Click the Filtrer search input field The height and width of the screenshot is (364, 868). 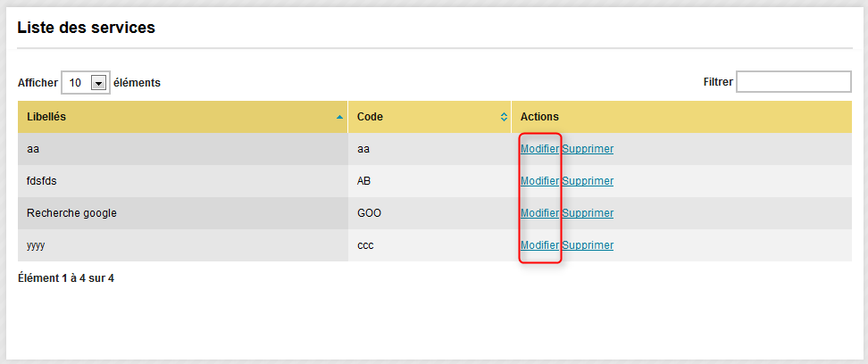[794, 82]
